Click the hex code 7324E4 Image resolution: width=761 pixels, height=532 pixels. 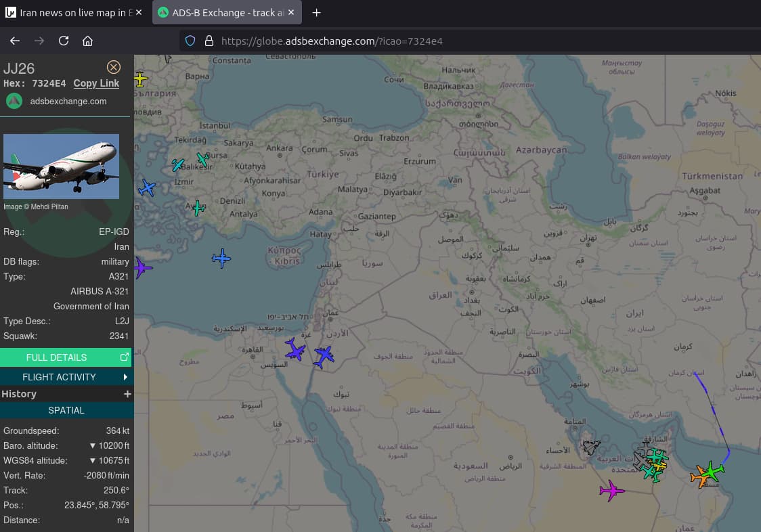pyautogui.click(x=49, y=83)
